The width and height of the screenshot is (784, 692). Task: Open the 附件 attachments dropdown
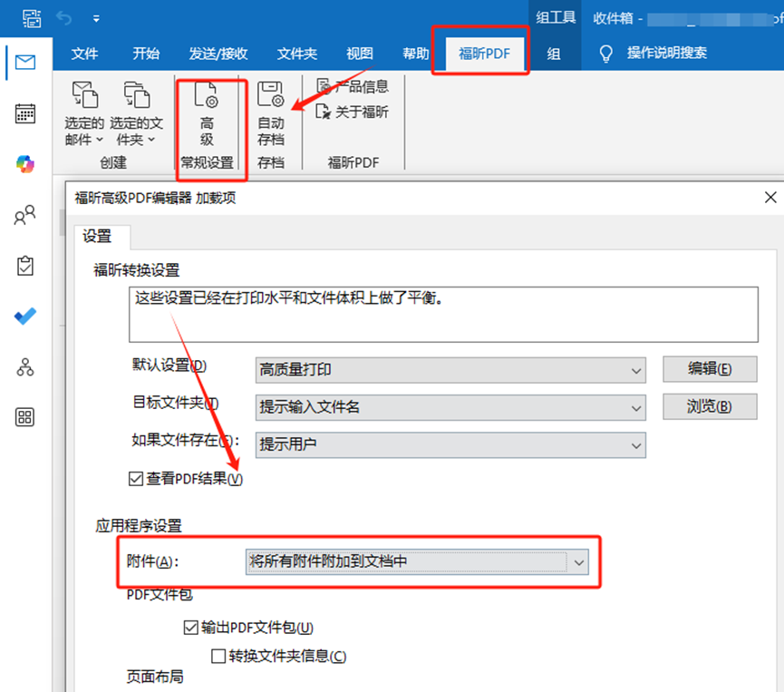point(579,562)
